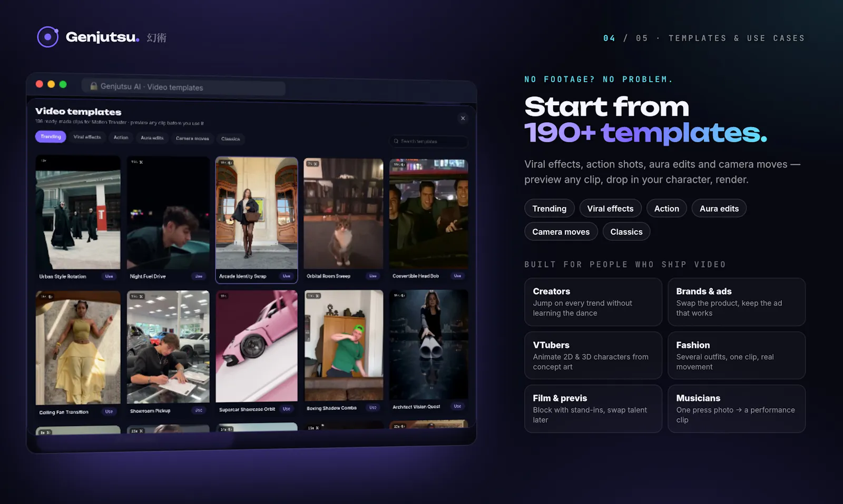Click the large Trending pill under the headline
Image resolution: width=843 pixels, height=504 pixels.
pos(549,209)
